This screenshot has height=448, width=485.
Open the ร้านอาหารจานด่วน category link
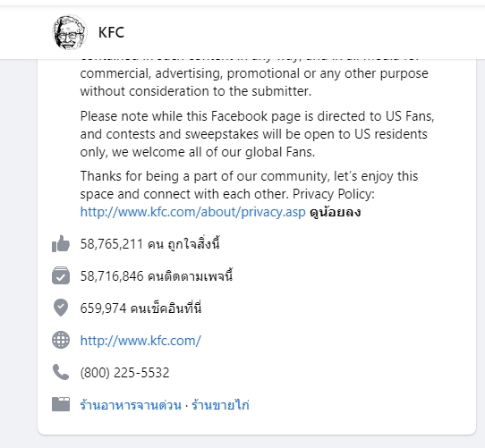point(131,405)
